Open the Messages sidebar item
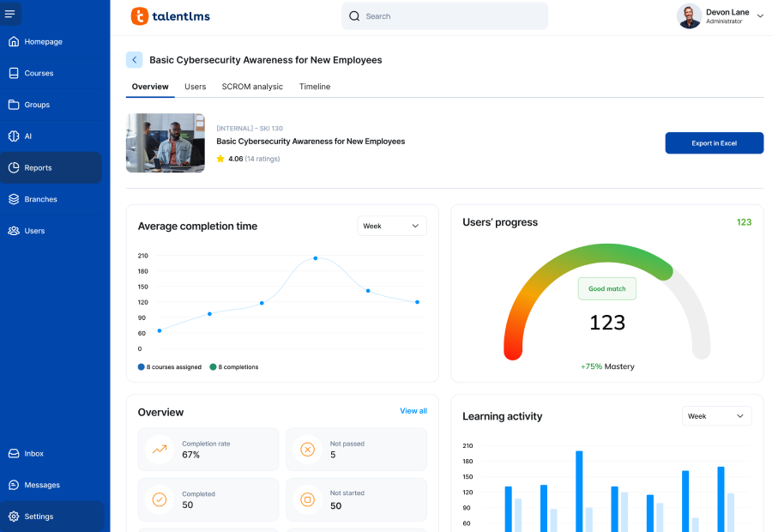The width and height of the screenshot is (772, 532). [51, 485]
